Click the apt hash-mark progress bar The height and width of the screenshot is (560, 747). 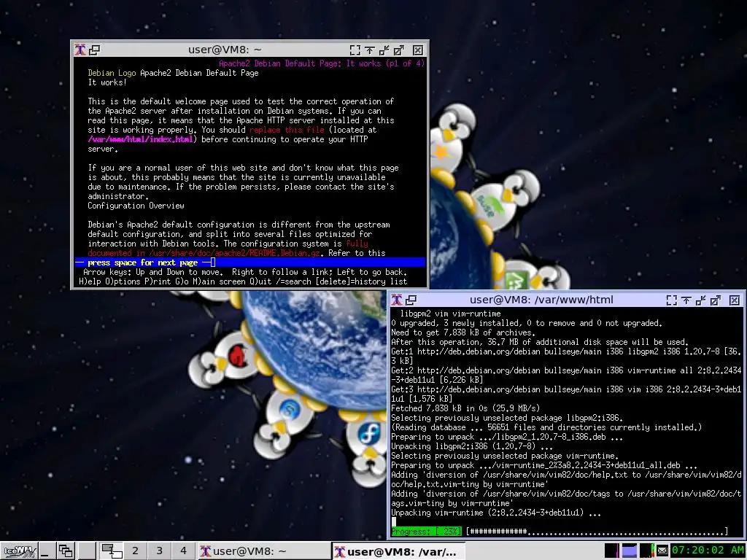(597, 532)
